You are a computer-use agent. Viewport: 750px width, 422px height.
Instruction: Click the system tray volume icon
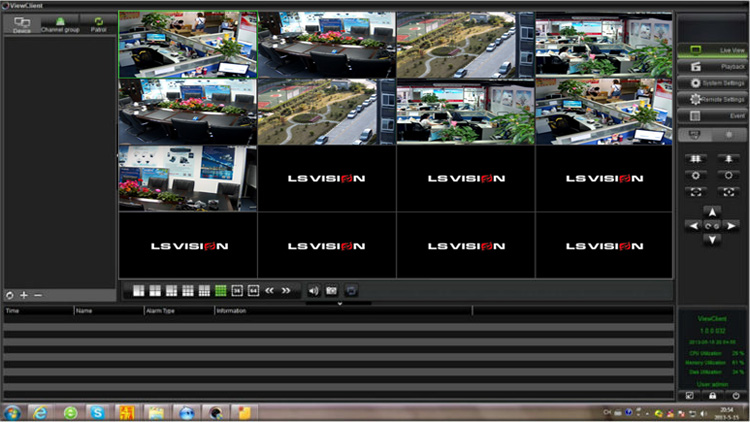704,413
